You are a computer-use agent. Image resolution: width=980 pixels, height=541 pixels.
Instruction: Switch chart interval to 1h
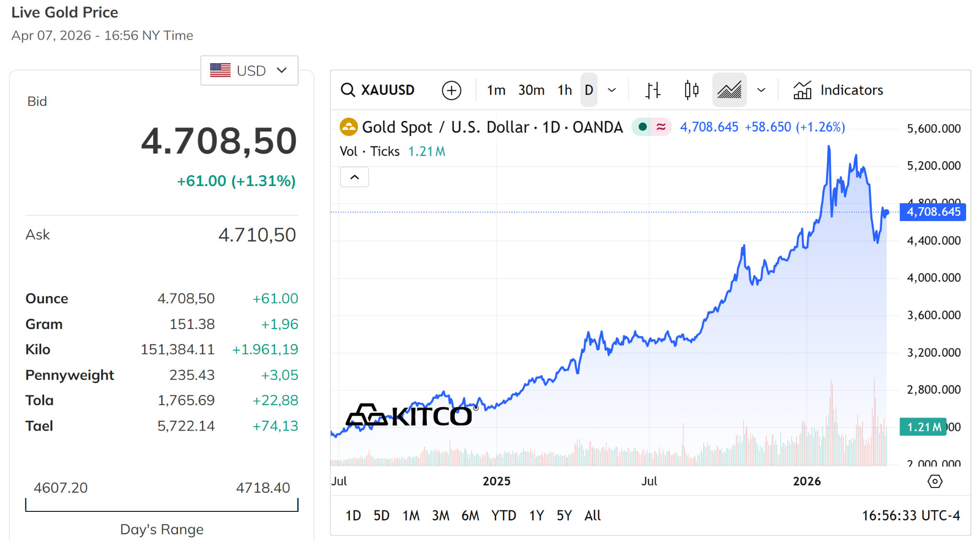pos(565,90)
